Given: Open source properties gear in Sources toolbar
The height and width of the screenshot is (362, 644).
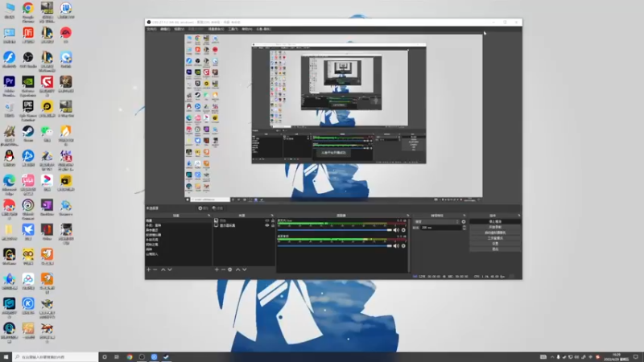Looking at the screenshot, I should 230,269.
